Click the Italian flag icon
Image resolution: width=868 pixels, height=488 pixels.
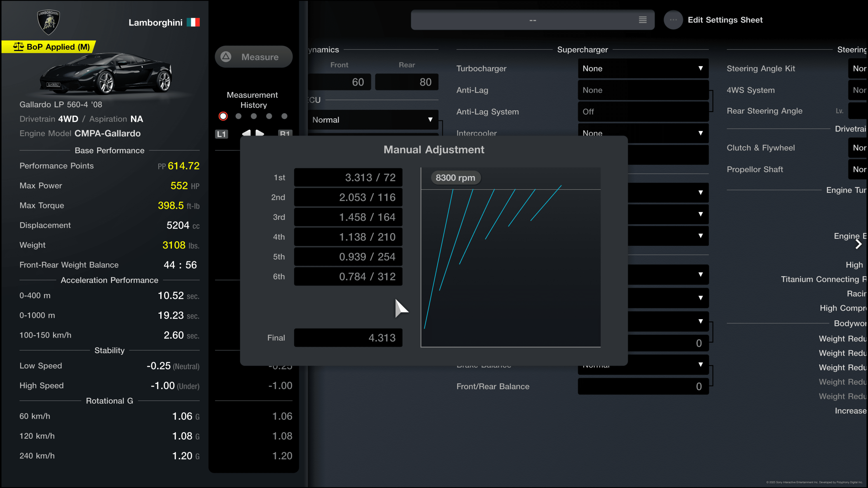[193, 22]
